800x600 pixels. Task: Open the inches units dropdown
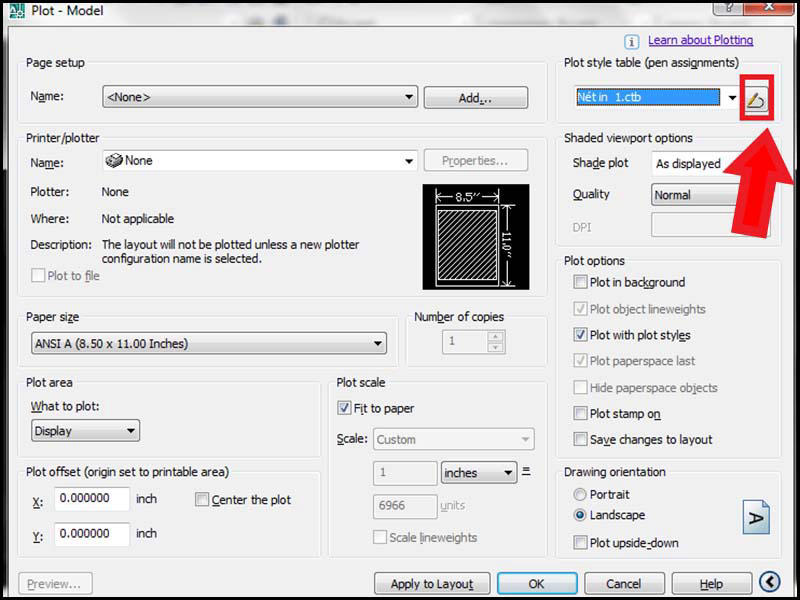(479, 473)
